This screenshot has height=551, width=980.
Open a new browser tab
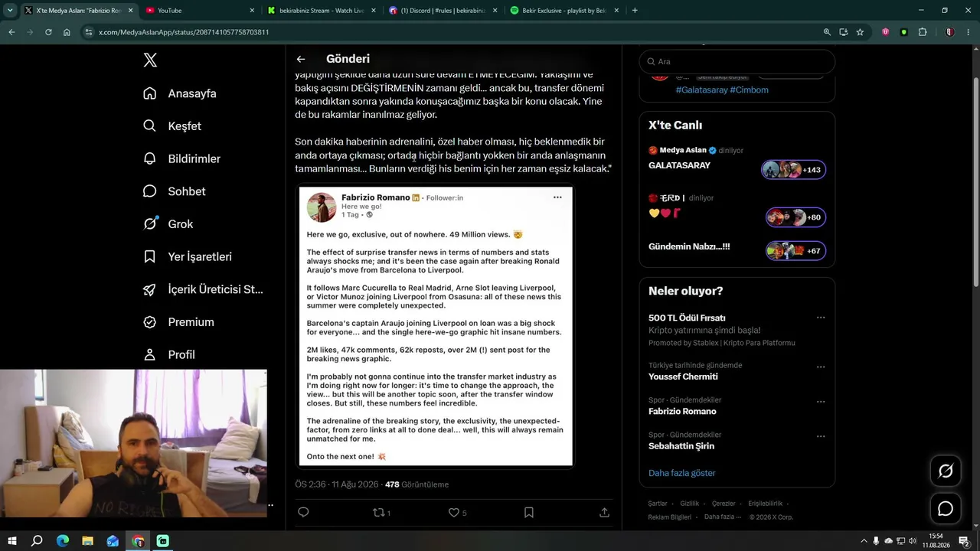(x=635, y=10)
